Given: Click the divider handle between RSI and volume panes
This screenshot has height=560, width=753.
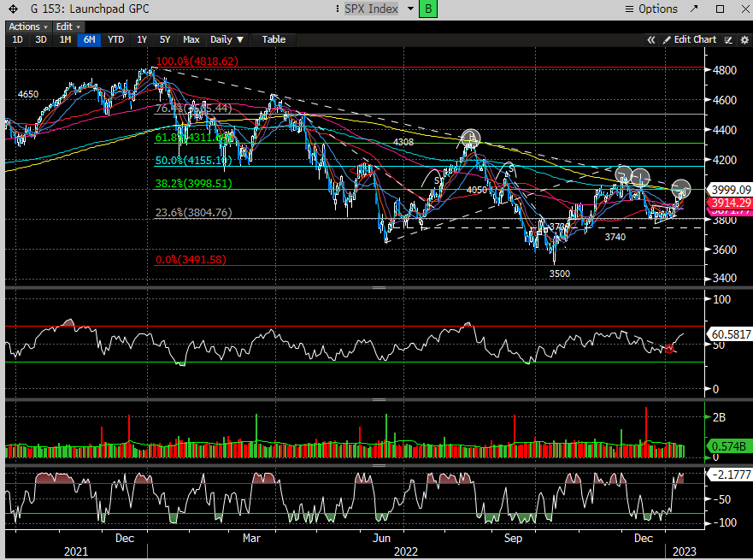Looking at the screenshot, I should 379,399.
